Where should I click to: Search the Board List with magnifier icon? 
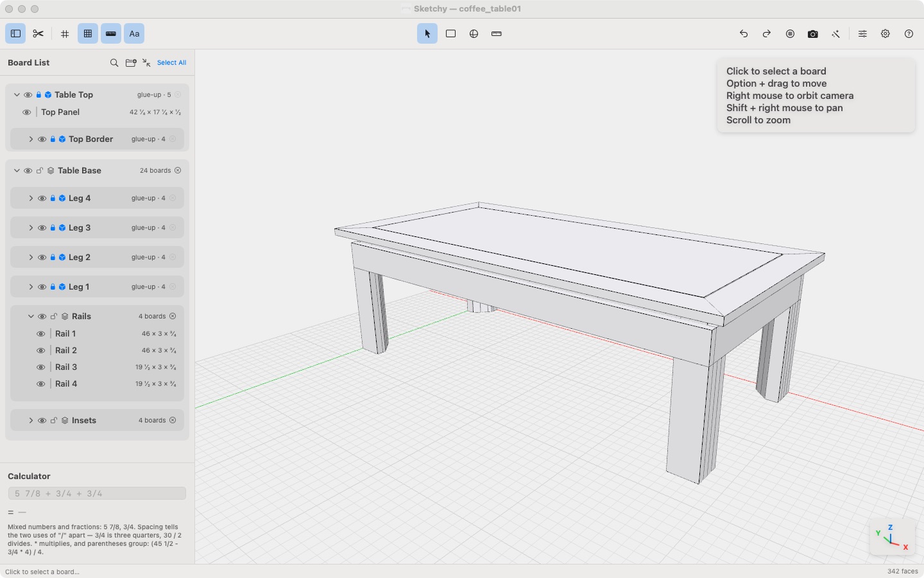pyautogui.click(x=114, y=62)
